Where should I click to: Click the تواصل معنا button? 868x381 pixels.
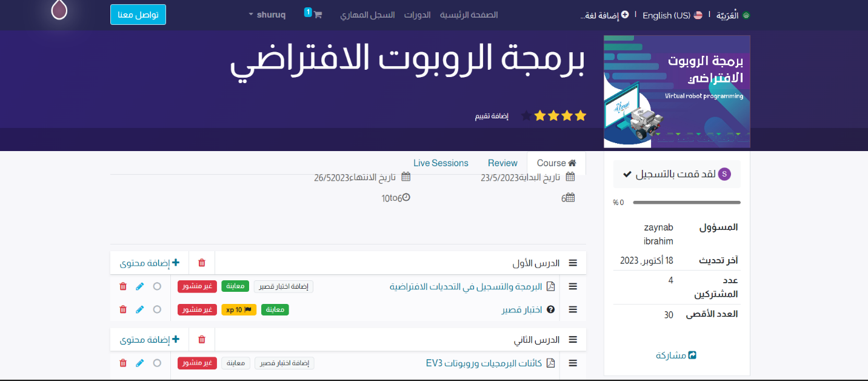click(x=138, y=15)
